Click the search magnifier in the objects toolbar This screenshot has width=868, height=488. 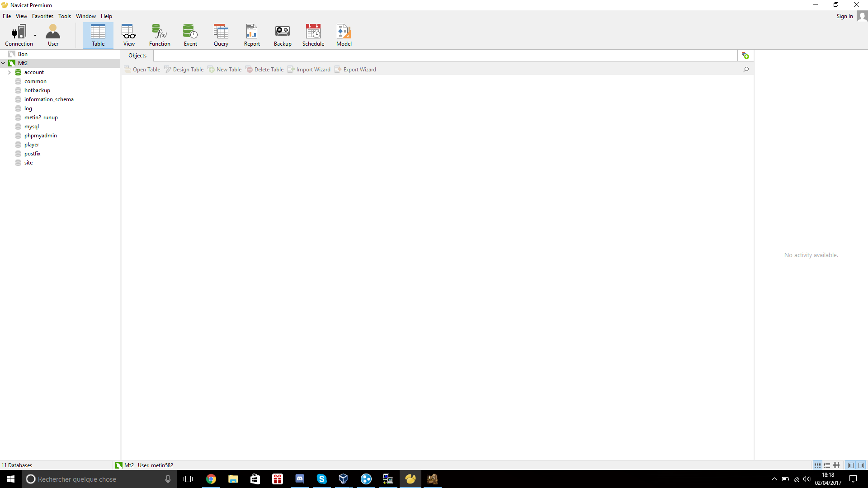pos(746,70)
